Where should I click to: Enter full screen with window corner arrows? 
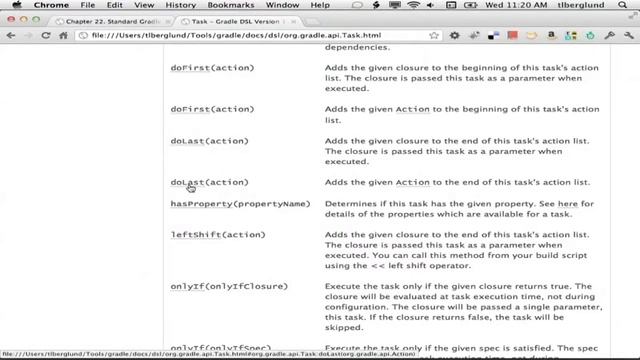tap(633, 16)
